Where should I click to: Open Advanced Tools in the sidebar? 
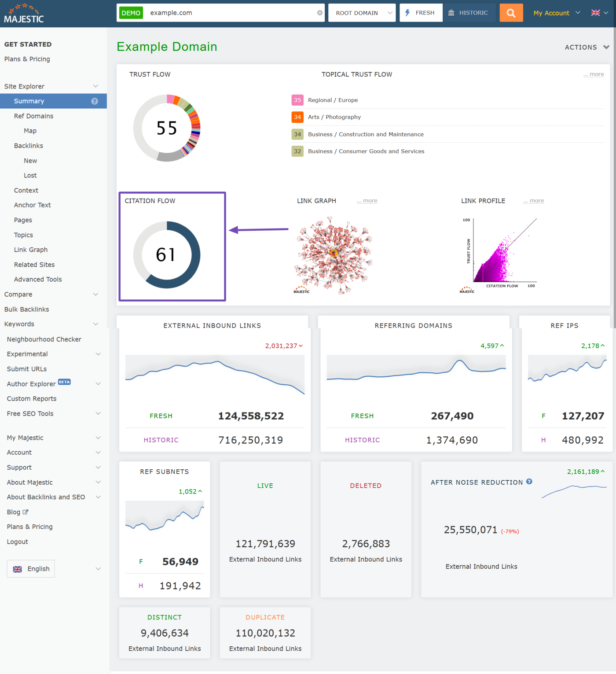tap(38, 280)
